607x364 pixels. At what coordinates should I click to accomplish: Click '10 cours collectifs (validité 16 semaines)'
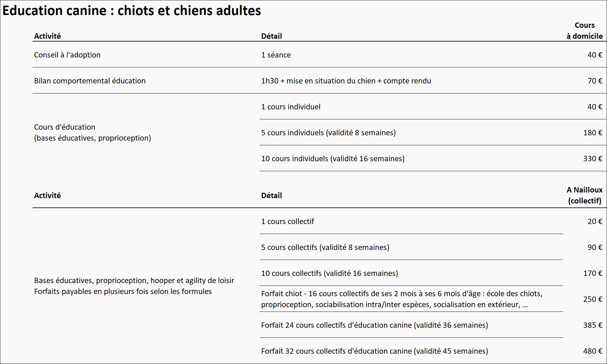[329, 273]
